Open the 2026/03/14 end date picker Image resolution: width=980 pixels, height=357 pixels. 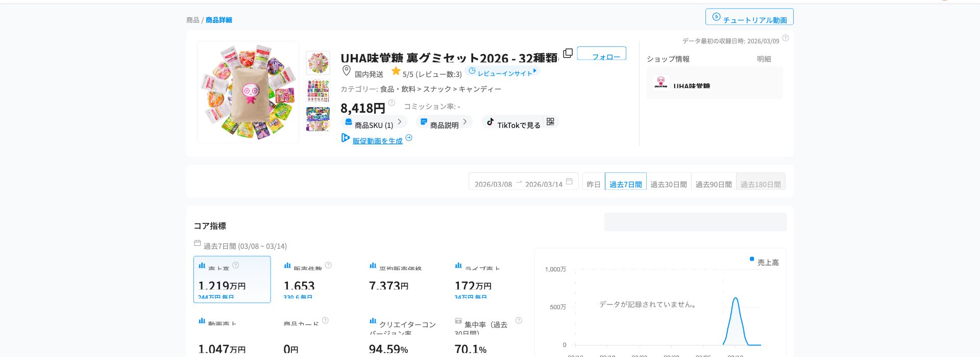click(x=544, y=184)
